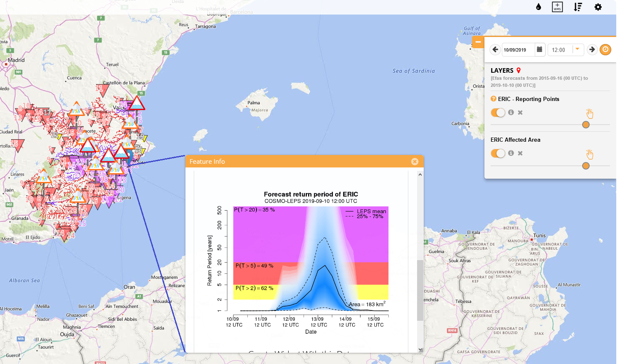Open the calendar icon beside the date field
The image size is (620, 364).
(x=539, y=49)
